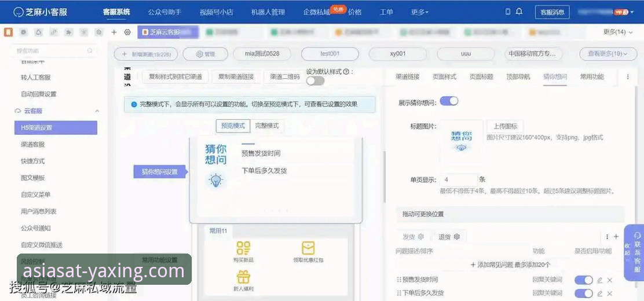Click the 复制渠道链接 button
The image size is (644, 301).
[x=236, y=77]
